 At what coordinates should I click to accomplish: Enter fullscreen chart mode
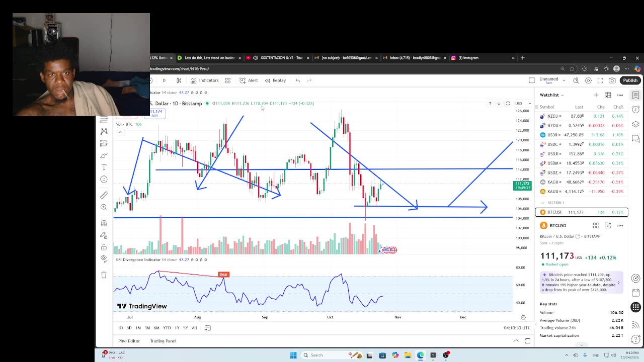click(600, 80)
